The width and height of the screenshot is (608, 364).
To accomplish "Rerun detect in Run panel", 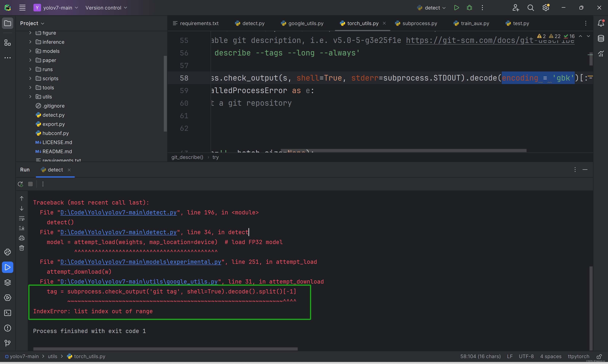I will click(20, 184).
